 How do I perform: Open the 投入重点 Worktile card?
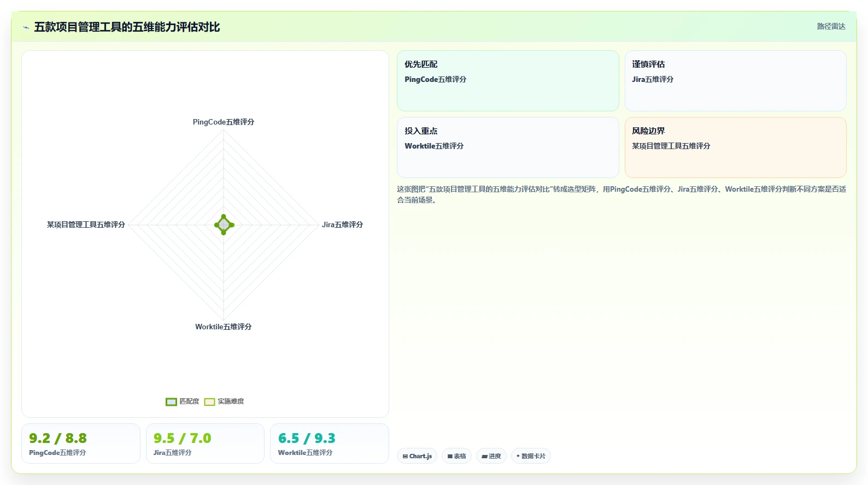pos(508,147)
